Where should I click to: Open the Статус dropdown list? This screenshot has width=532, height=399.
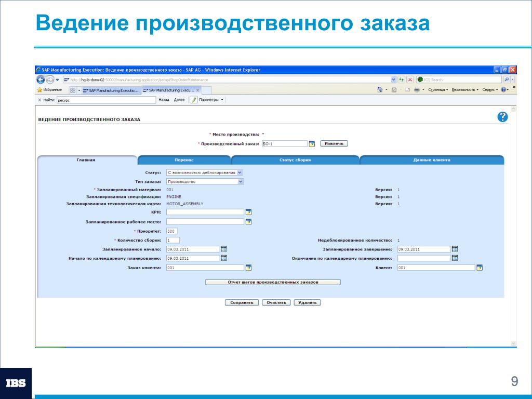click(205, 172)
